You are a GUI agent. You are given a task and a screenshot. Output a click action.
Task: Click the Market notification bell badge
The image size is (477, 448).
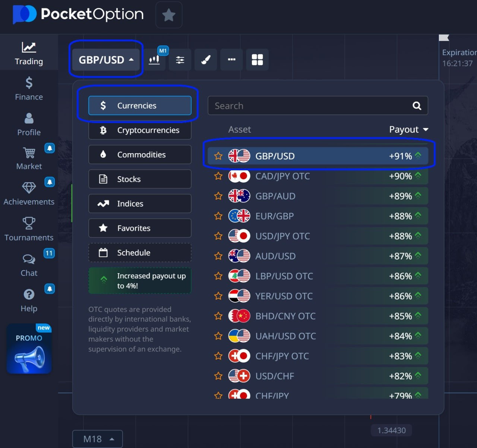point(50,148)
